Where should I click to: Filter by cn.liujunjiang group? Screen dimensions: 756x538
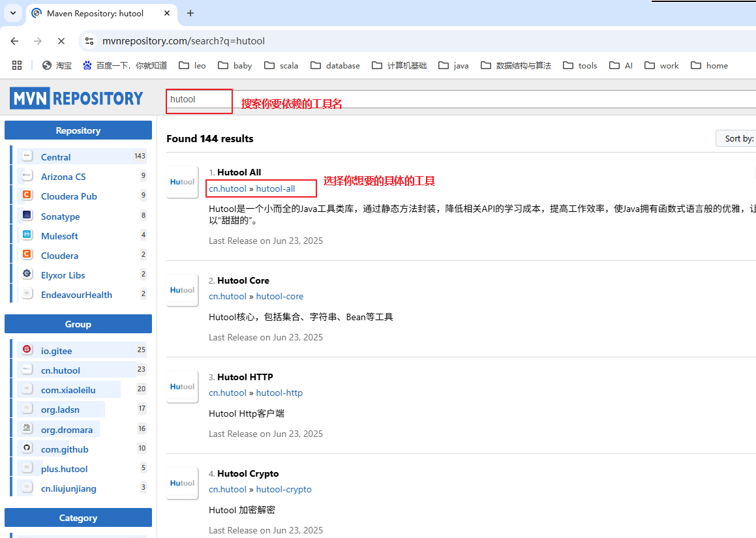click(x=68, y=489)
